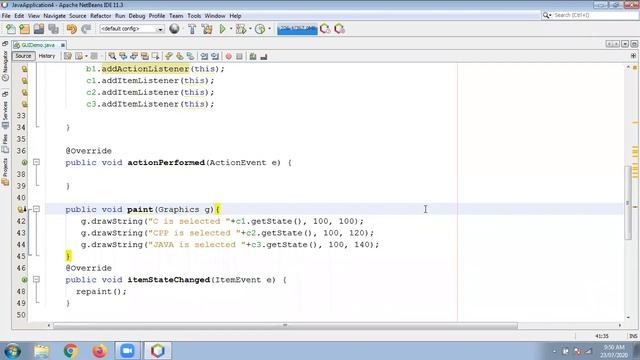Collapse the actionPerformed method fold

coord(36,162)
